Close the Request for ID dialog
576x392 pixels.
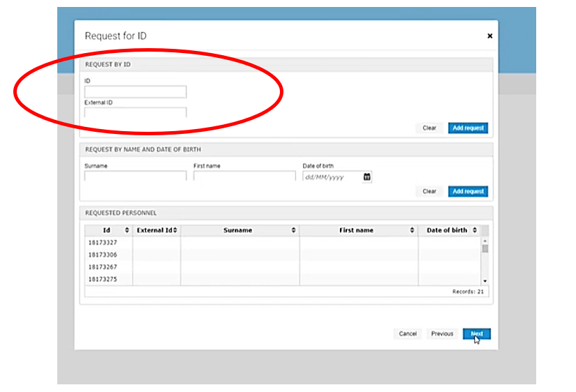[x=489, y=36]
